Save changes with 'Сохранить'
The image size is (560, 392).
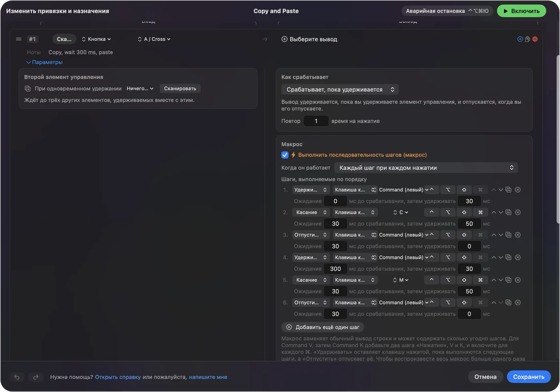tap(529, 377)
